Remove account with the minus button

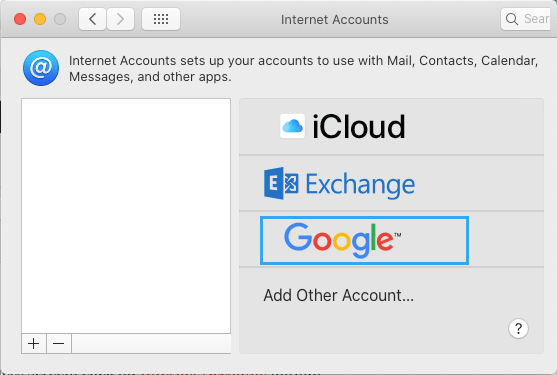(59, 343)
